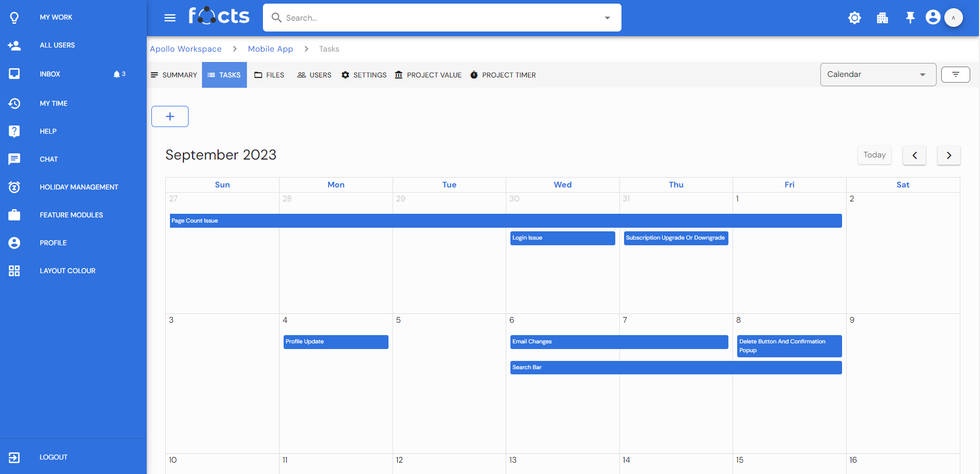Expand the search bar dropdown arrow

(607, 18)
